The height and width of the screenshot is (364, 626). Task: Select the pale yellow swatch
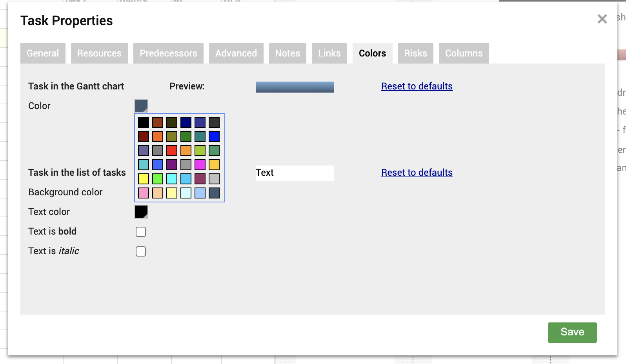172,193
